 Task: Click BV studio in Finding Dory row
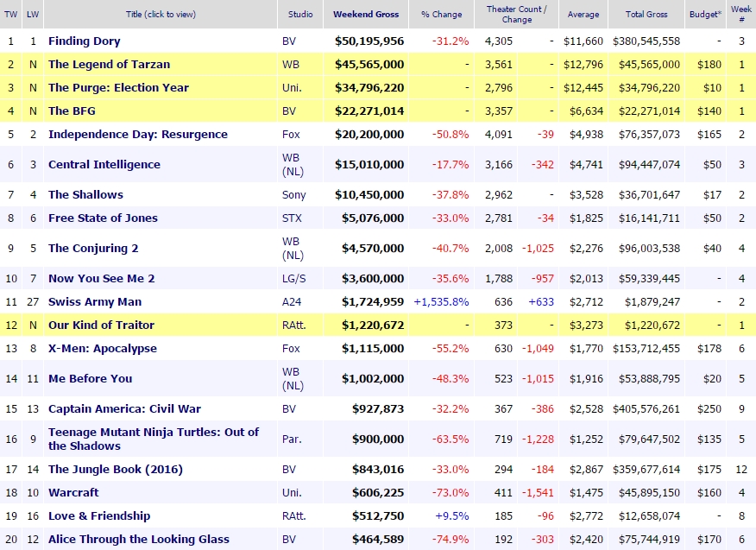[x=289, y=41]
